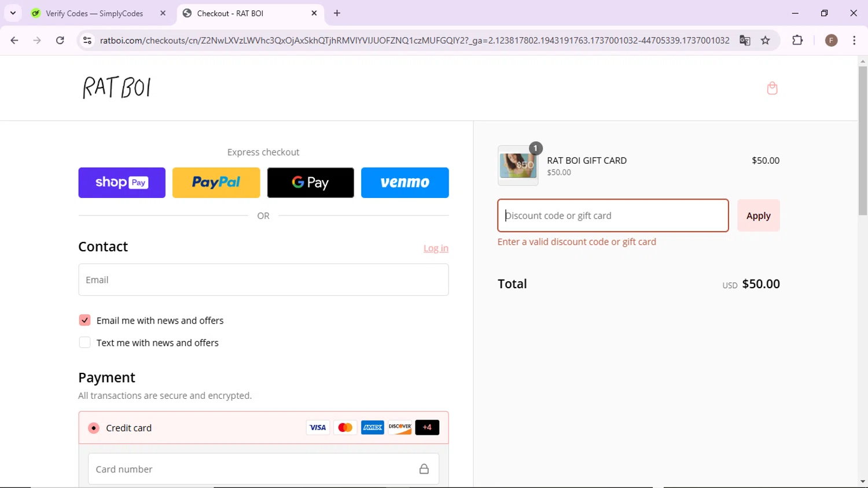Close the Checkout RAT BOI tab
This screenshot has width=868, height=488.
(x=314, y=13)
